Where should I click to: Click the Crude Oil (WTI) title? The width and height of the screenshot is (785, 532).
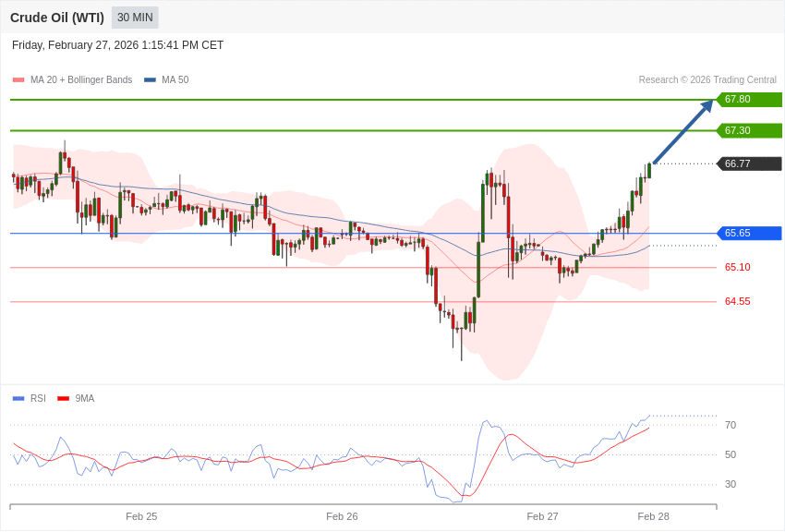point(57,18)
